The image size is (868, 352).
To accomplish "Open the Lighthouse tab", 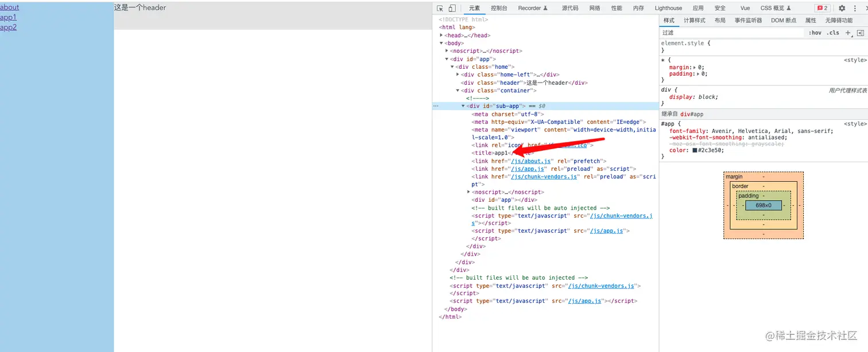I will pyautogui.click(x=668, y=8).
